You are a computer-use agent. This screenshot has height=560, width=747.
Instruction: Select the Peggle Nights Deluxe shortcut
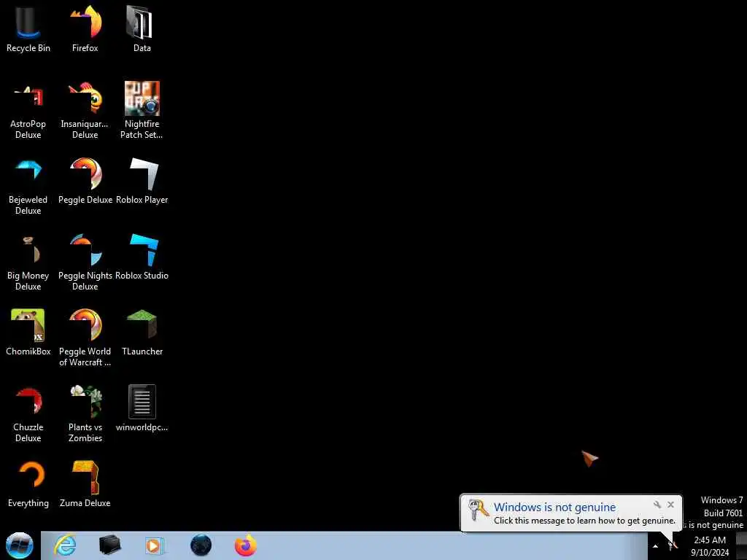click(x=85, y=262)
